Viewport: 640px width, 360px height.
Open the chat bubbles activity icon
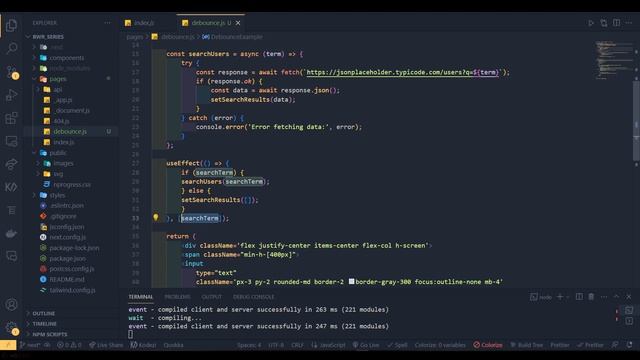[11, 256]
